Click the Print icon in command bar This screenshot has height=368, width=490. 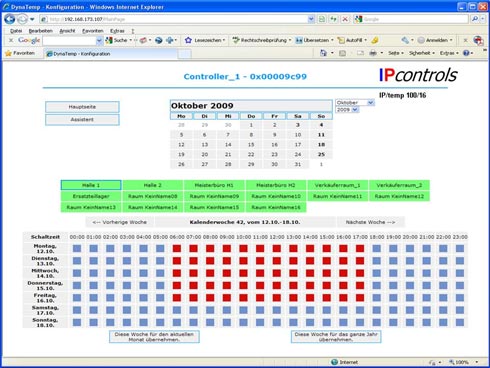(x=373, y=53)
